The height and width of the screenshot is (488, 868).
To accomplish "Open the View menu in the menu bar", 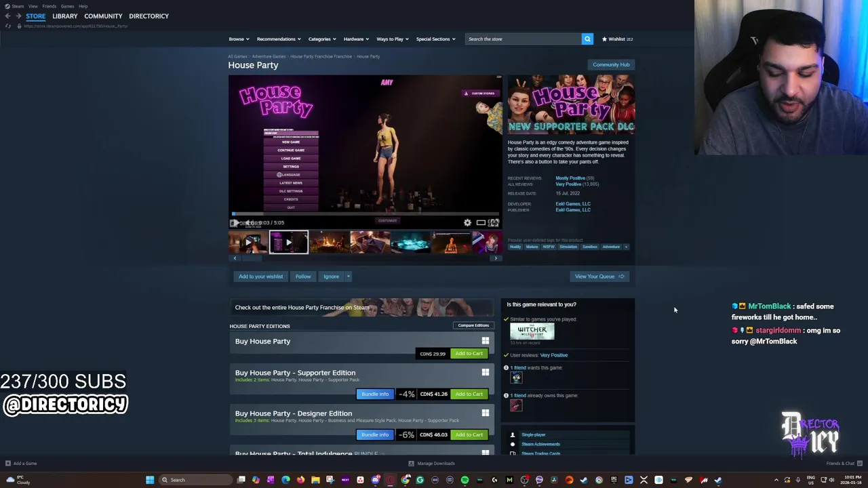I will click(x=33, y=6).
